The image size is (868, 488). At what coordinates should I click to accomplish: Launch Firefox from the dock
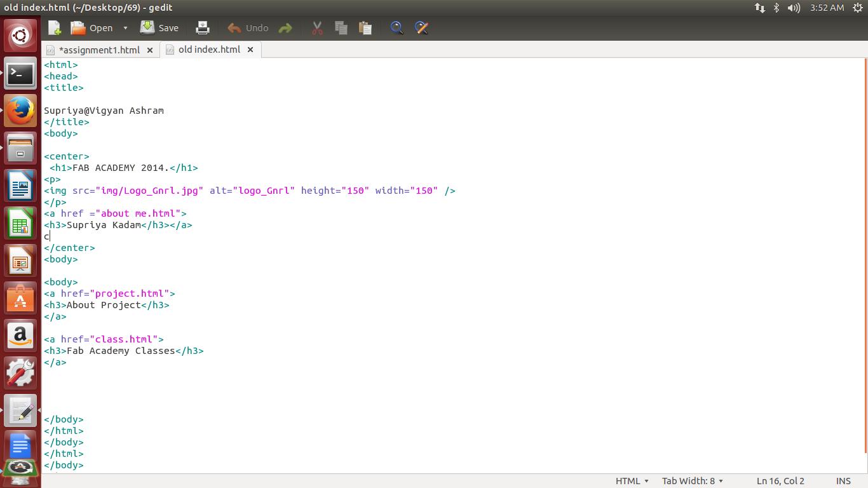pos(20,112)
